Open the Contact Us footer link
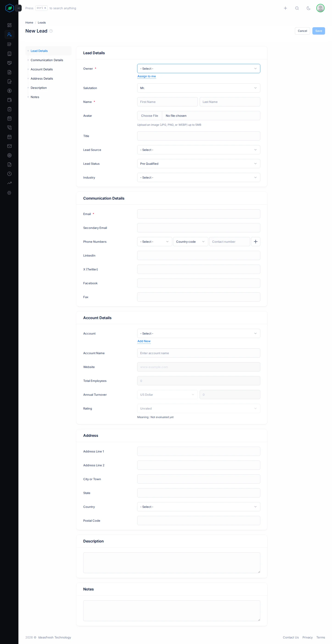Image resolution: width=332 pixels, height=644 pixels. point(290,638)
